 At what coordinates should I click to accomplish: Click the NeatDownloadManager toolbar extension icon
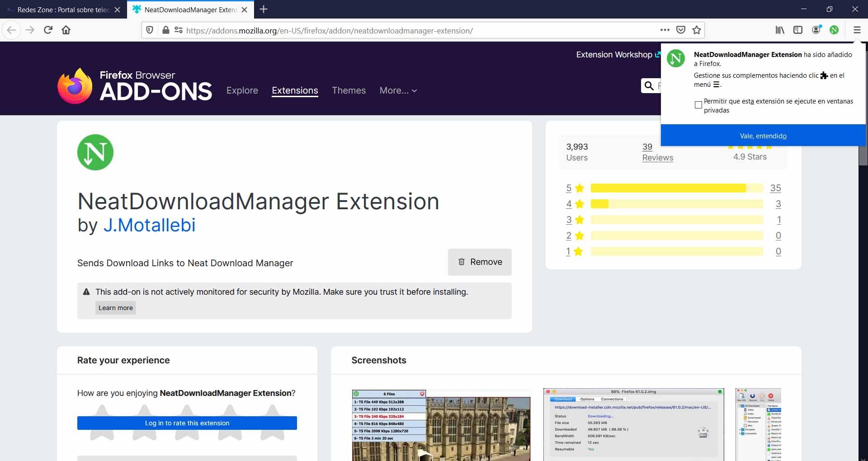[834, 30]
